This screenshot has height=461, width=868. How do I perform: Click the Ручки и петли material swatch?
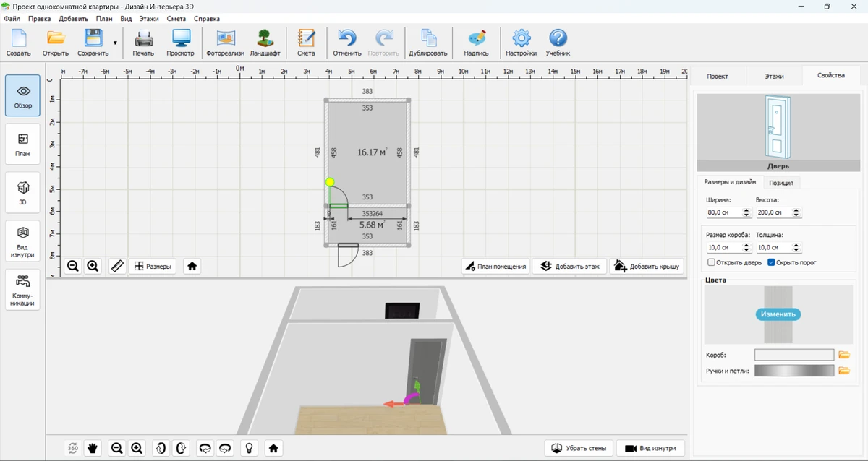[x=794, y=371]
